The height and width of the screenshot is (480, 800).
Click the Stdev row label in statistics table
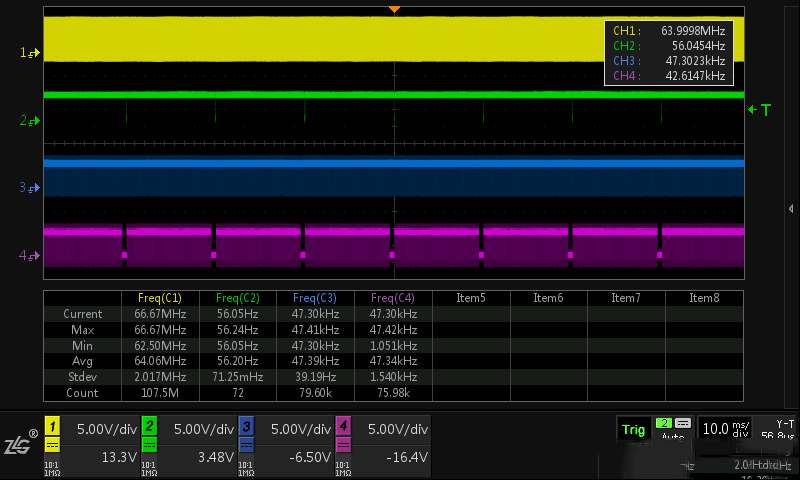coord(82,377)
